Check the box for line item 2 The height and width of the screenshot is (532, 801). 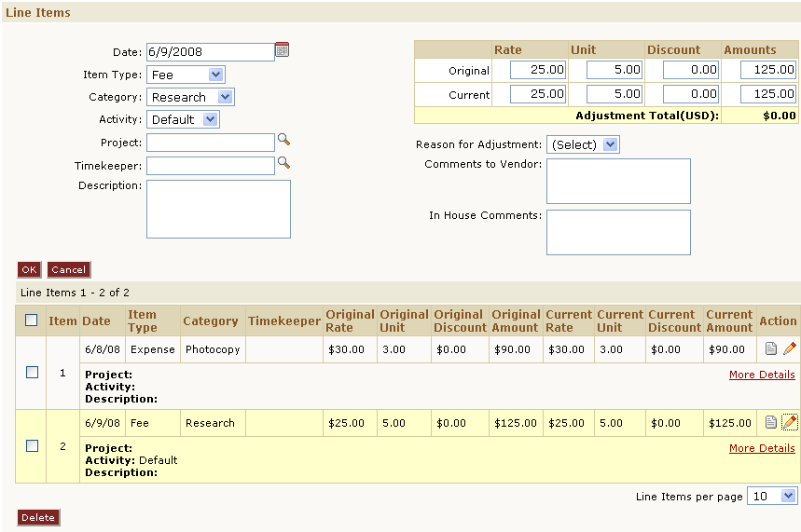point(32,445)
